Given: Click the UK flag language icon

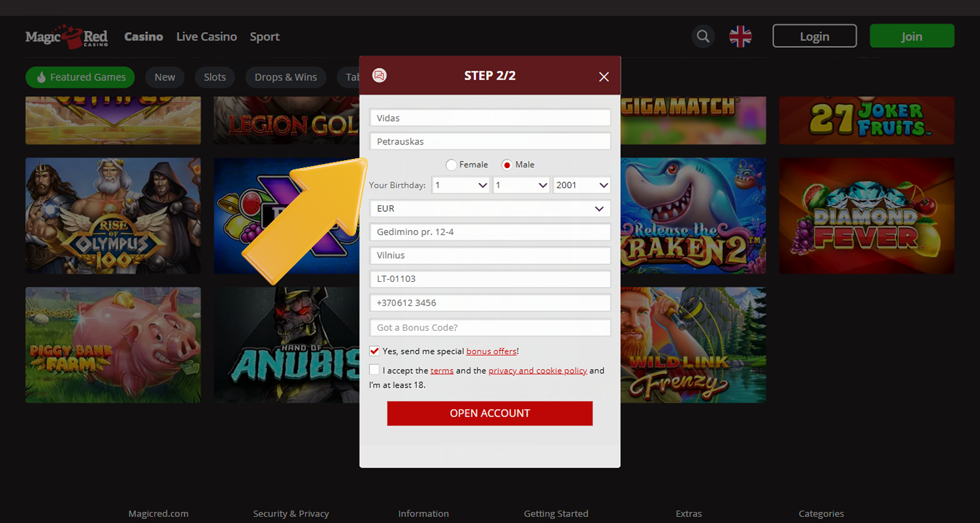Looking at the screenshot, I should [x=740, y=37].
